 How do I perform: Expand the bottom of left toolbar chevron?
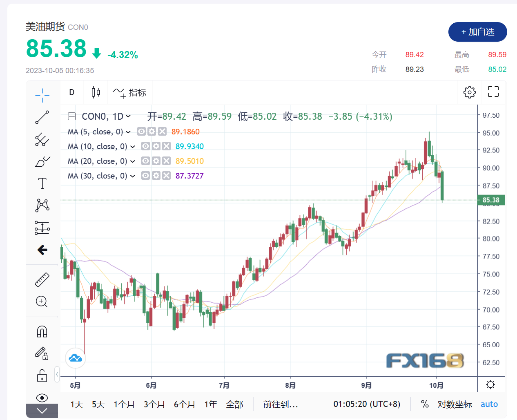[x=42, y=411]
